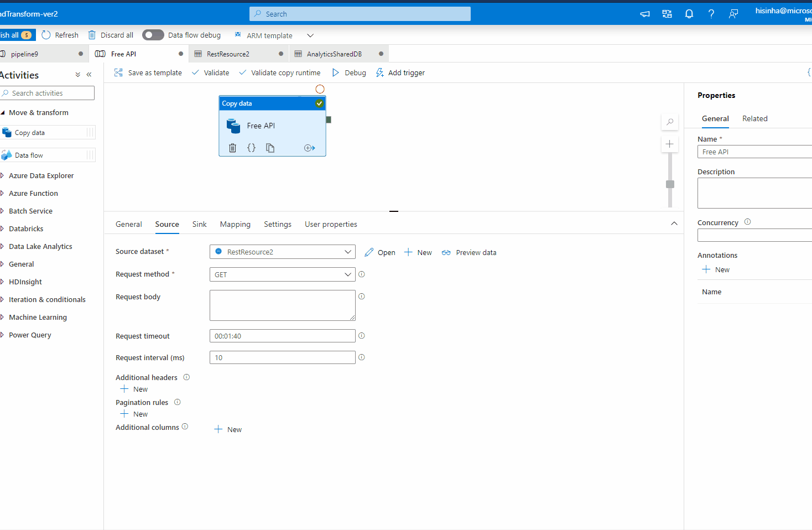Viewport: 812px width, 530px height.
Task: Clone the Copy data activity
Action: tap(270, 147)
